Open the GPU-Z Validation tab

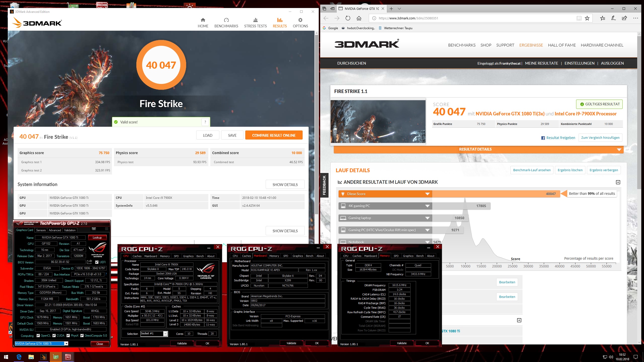point(70,230)
